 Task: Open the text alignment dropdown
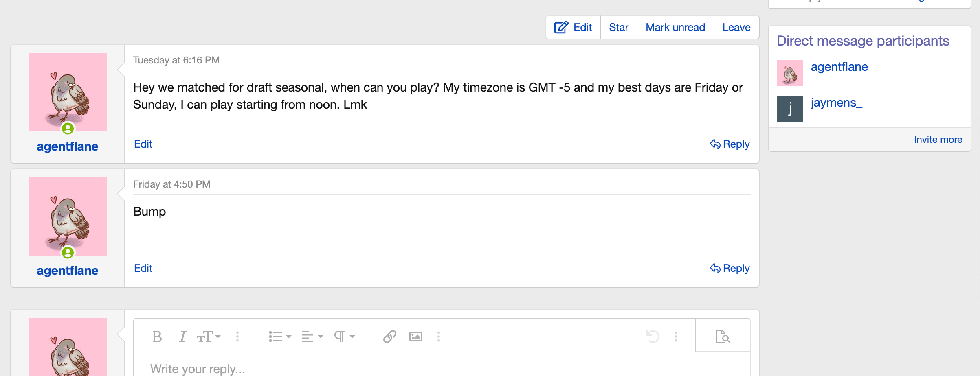(x=312, y=337)
